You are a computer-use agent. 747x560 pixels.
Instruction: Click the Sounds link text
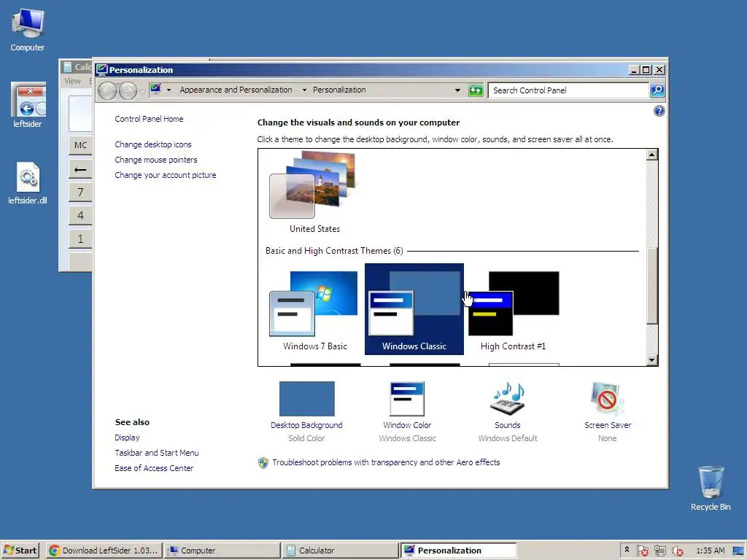tap(508, 425)
